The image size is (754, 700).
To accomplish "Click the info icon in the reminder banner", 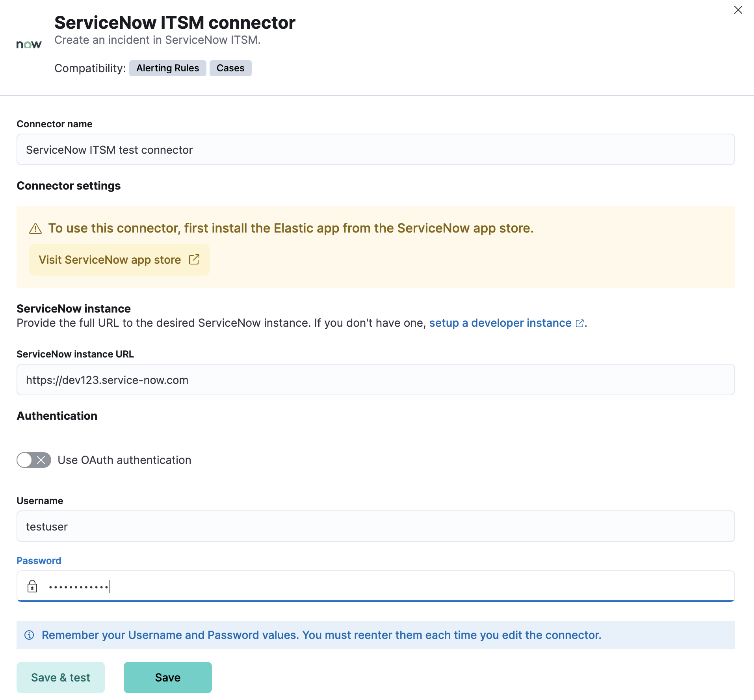I will [x=30, y=635].
